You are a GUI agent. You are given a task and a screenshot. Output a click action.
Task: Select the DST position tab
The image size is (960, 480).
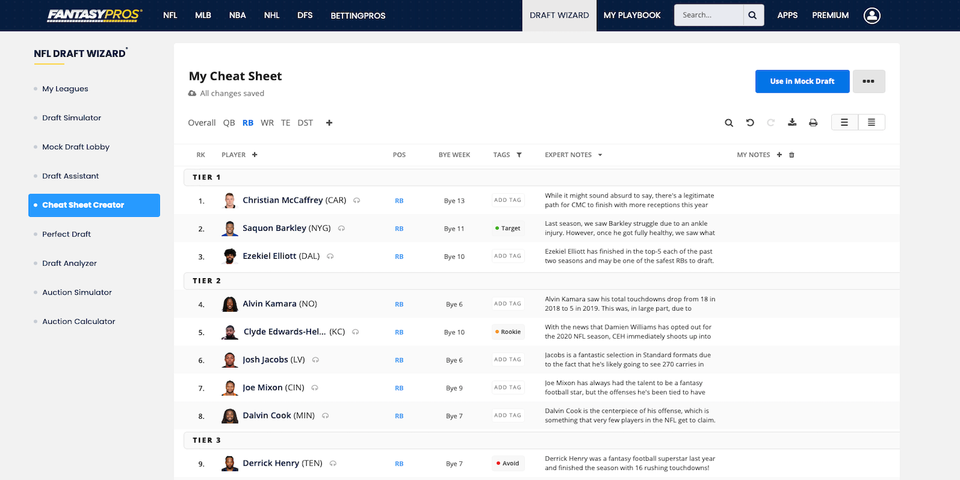click(x=305, y=123)
